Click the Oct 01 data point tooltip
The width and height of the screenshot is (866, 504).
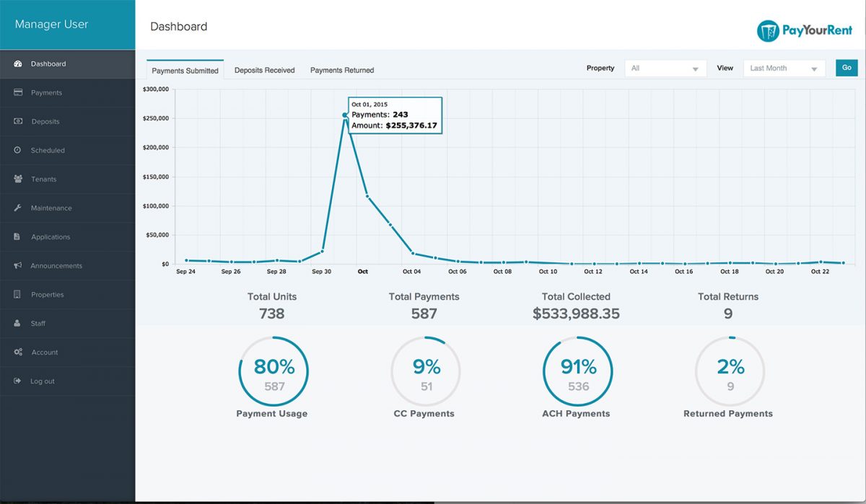(x=395, y=115)
